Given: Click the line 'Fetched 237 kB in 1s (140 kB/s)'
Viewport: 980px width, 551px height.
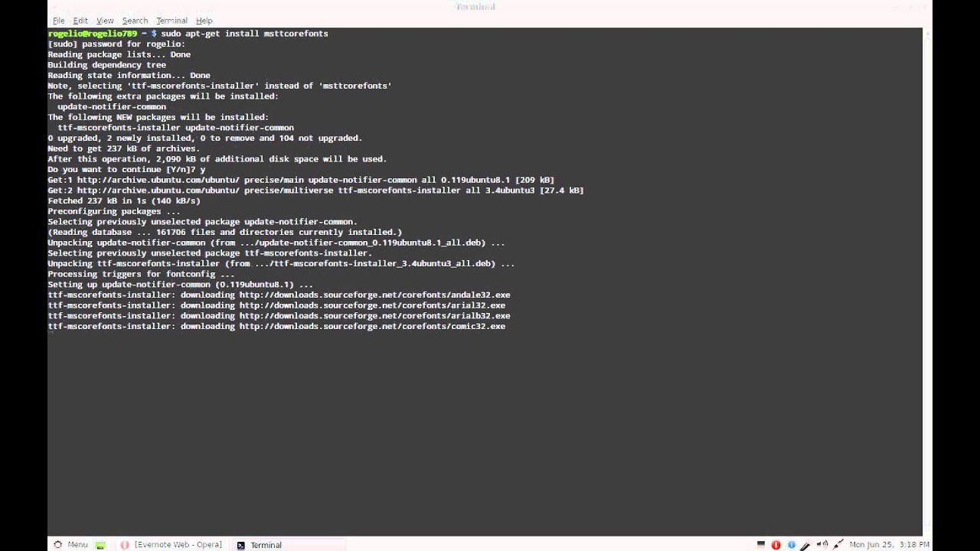Looking at the screenshot, I should [x=124, y=201].
